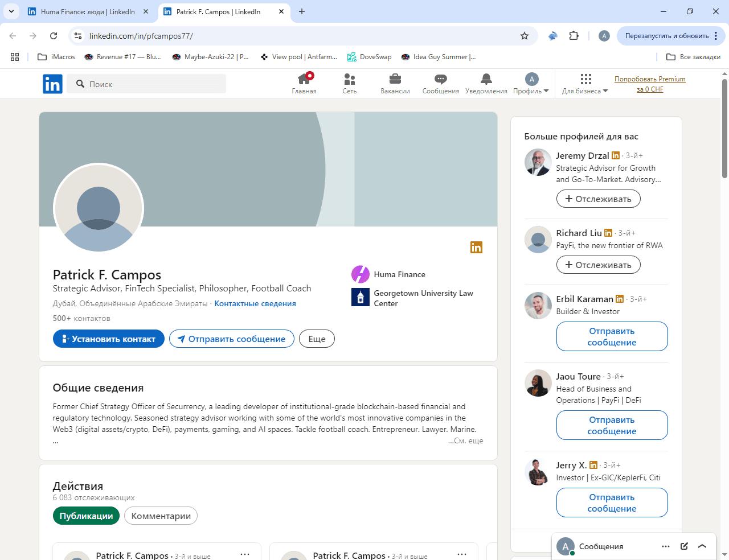Click the Попробовать Premium link

pyautogui.click(x=650, y=84)
